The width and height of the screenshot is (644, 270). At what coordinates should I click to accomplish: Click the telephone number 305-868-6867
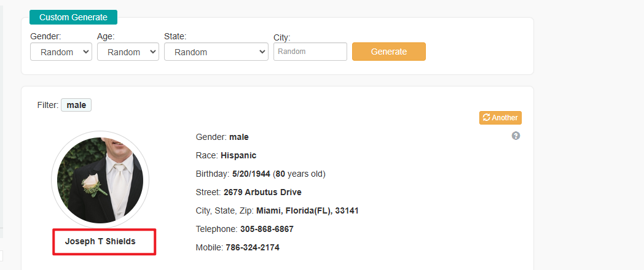click(x=267, y=229)
